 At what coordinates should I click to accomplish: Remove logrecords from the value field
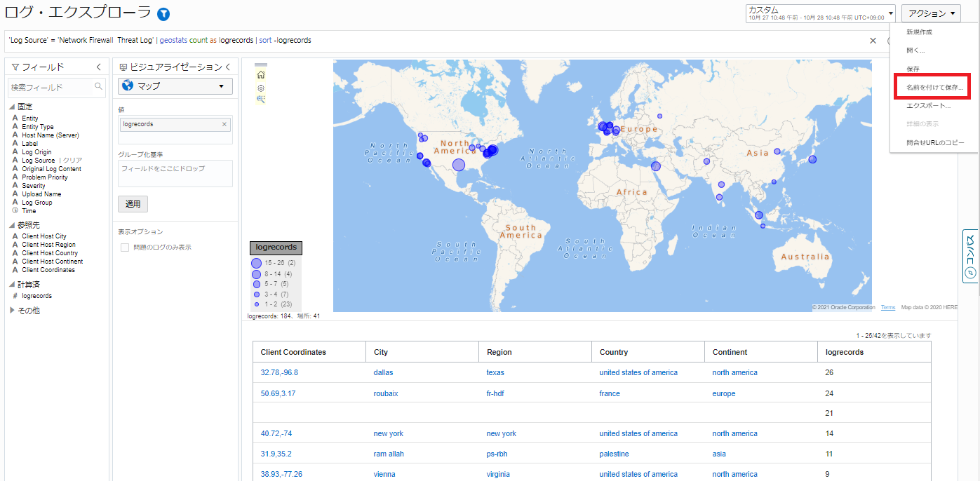[x=224, y=124]
